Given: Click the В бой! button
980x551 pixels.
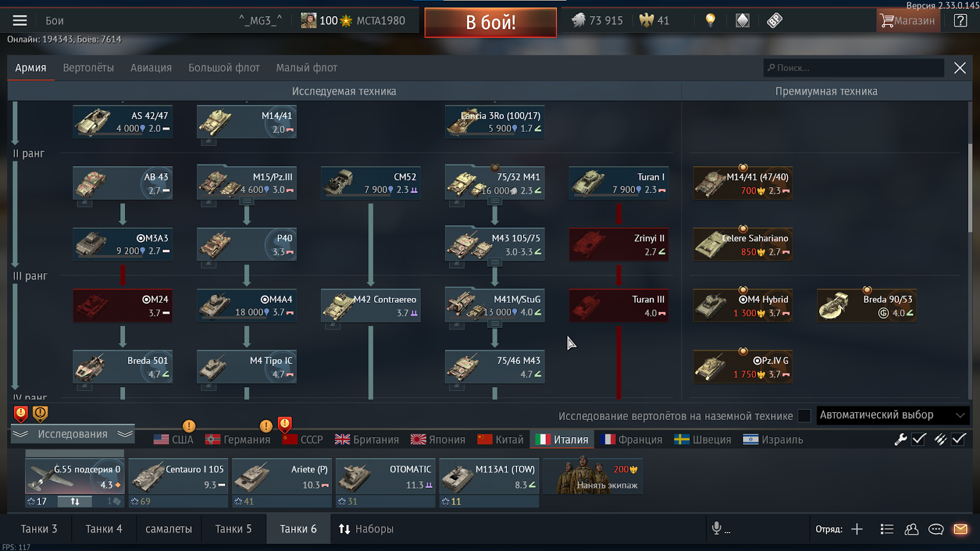Looking at the screenshot, I should (x=490, y=23).
